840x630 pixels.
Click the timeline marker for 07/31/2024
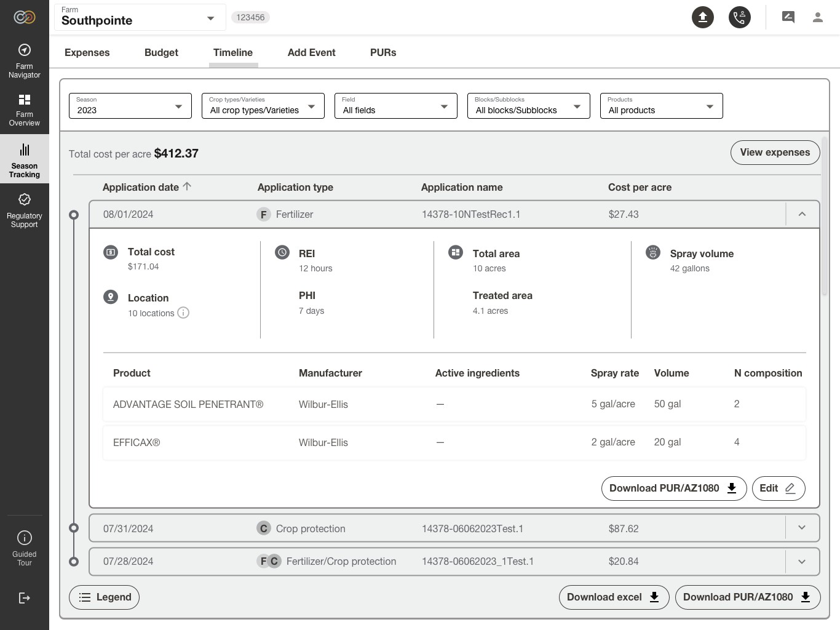(x=74, y=528)
